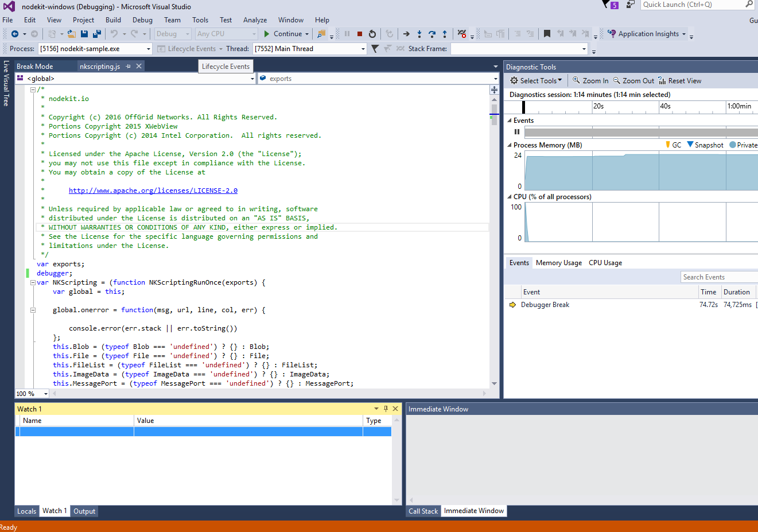
Task: Open the Application Insights dropdown arrow
Action: (684, 34)
